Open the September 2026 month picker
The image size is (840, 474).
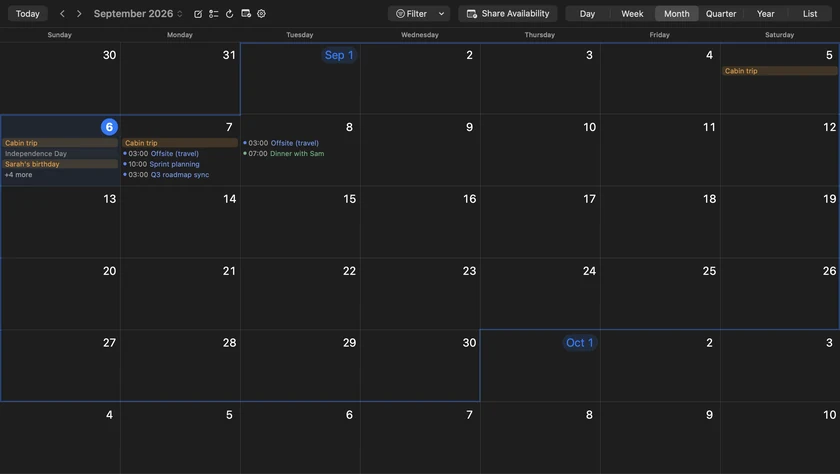click(x=138, y=13)
